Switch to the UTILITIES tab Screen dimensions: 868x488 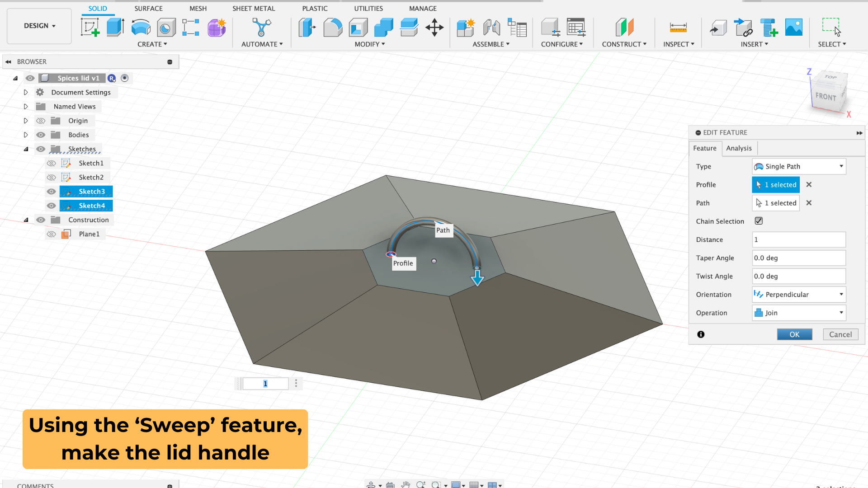coord(368,8)
